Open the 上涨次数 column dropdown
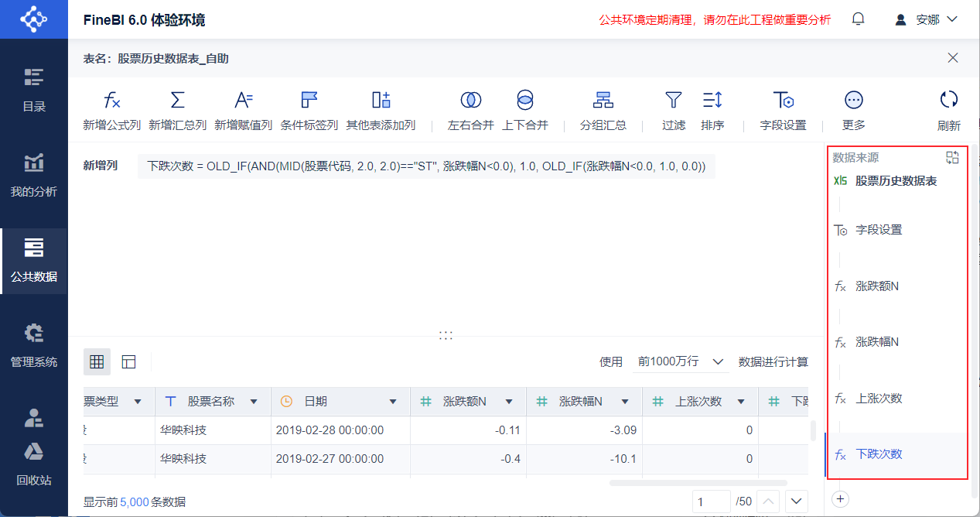The image size is (980, 517). [741, 402]
